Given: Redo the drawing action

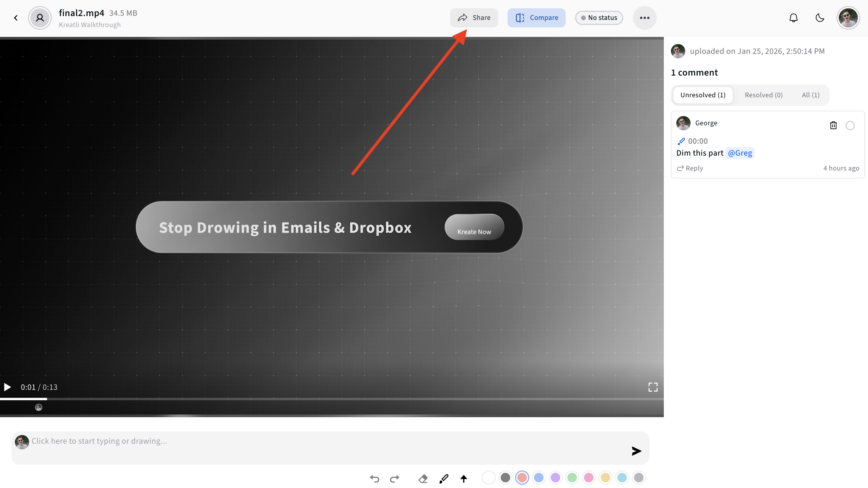Looking at the screenshot, I should click(x=395, y=478).
